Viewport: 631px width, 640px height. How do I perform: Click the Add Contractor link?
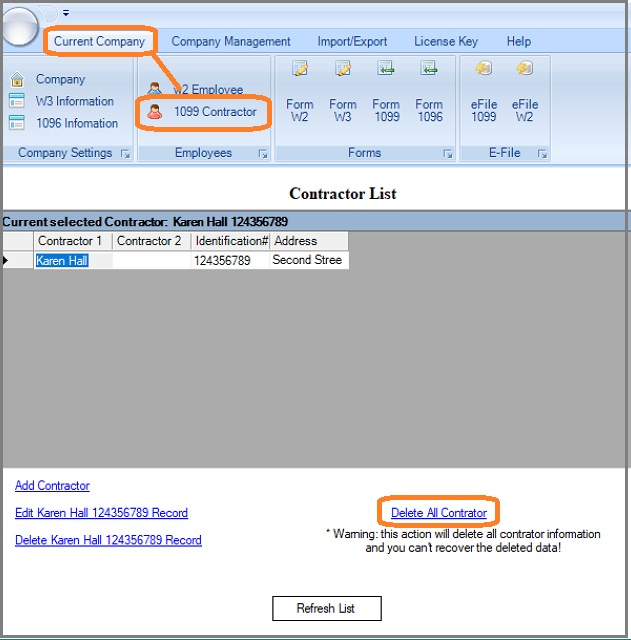(x=52, y=486)
